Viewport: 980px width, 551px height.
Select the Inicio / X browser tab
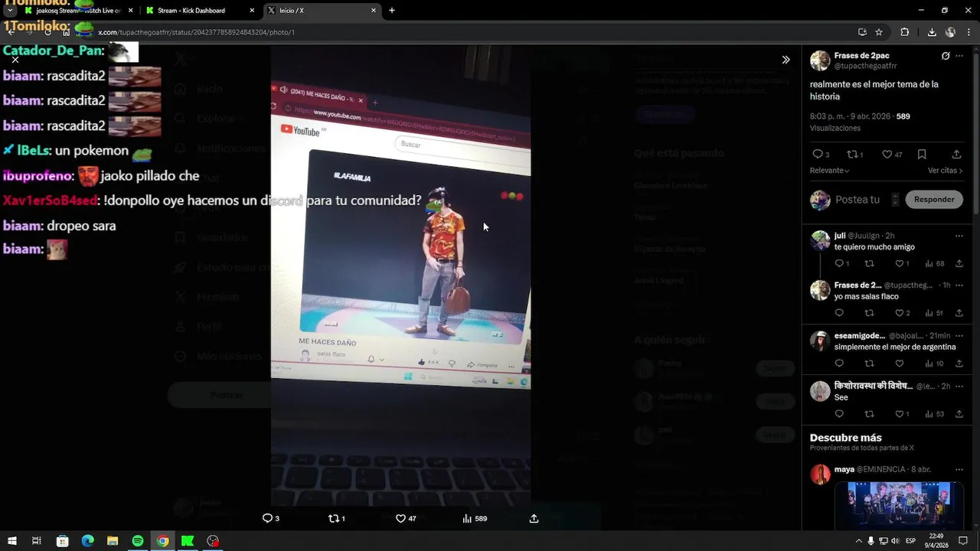321,11
